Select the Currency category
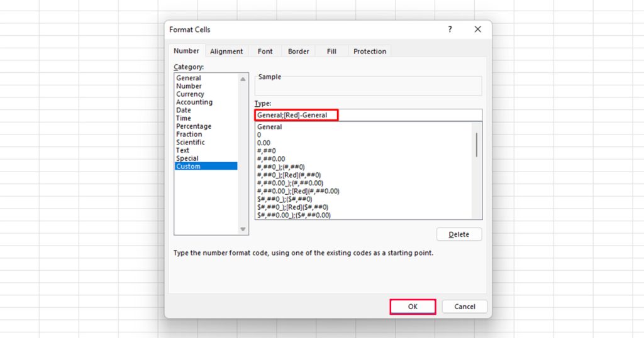Image resolution: width=644 pixels, height=338 pixels. point(190,94)
